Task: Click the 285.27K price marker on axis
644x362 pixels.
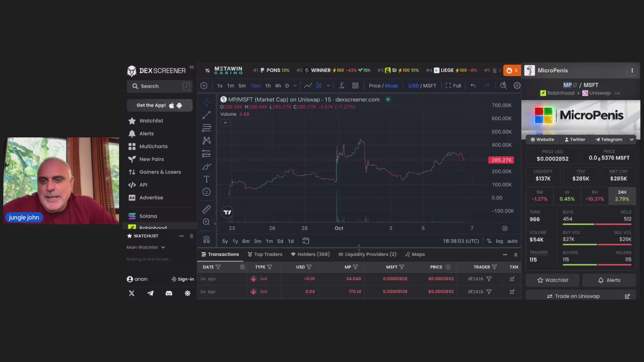Action: point(501,160)
